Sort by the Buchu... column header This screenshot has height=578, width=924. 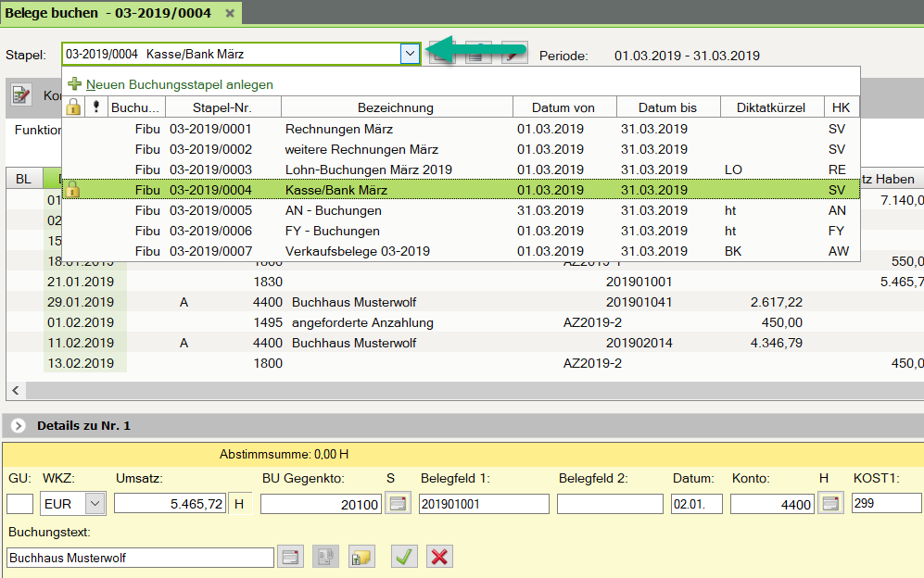[x=136, y=107]
